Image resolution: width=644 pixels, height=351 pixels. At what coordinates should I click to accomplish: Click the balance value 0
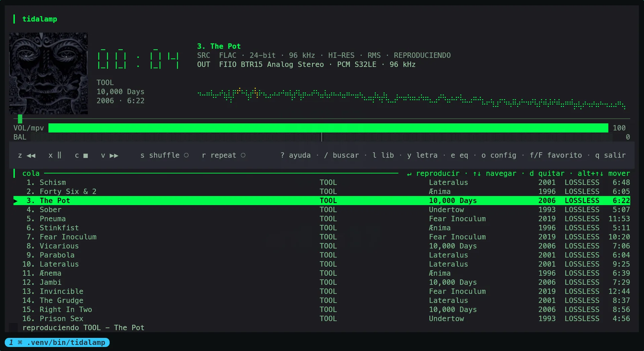[x=628, y=137]
